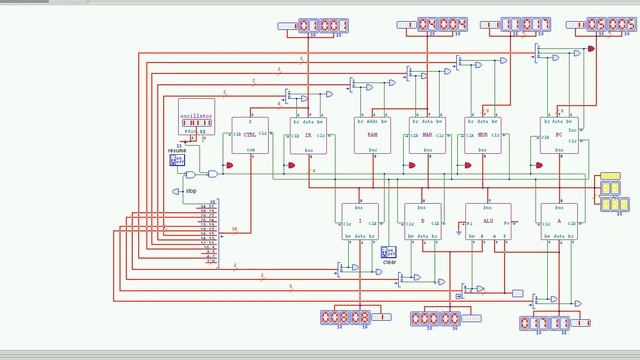Viewport: 640px width, 360px height.
Task: Select the MAR register block
Action: pos(427,136)
